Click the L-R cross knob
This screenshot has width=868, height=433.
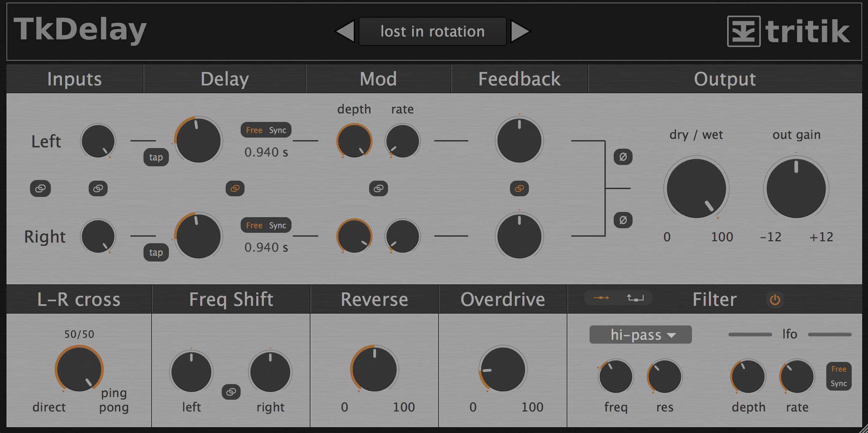[x=79, y=369]
